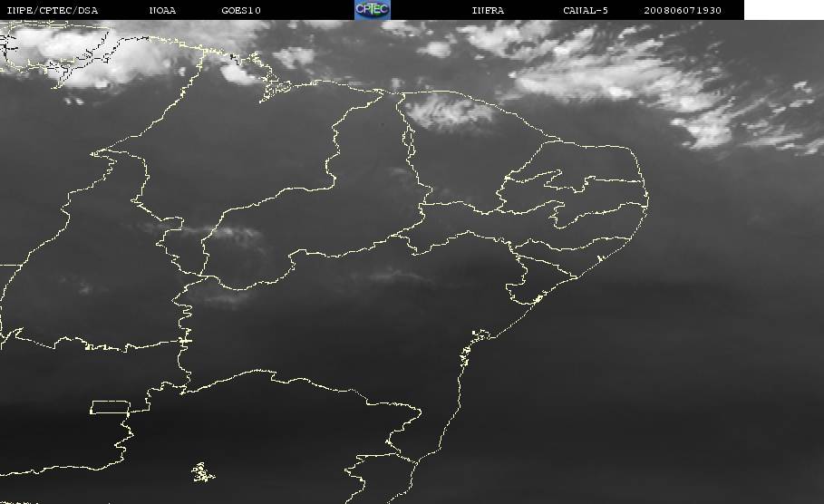Click the NOAA label in the header
Viewport: 824px width, 504px height.
click(x=162, y=11)
